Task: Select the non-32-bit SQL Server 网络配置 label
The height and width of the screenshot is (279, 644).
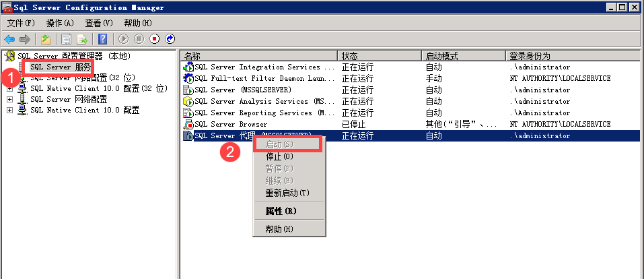Action: 69,99
